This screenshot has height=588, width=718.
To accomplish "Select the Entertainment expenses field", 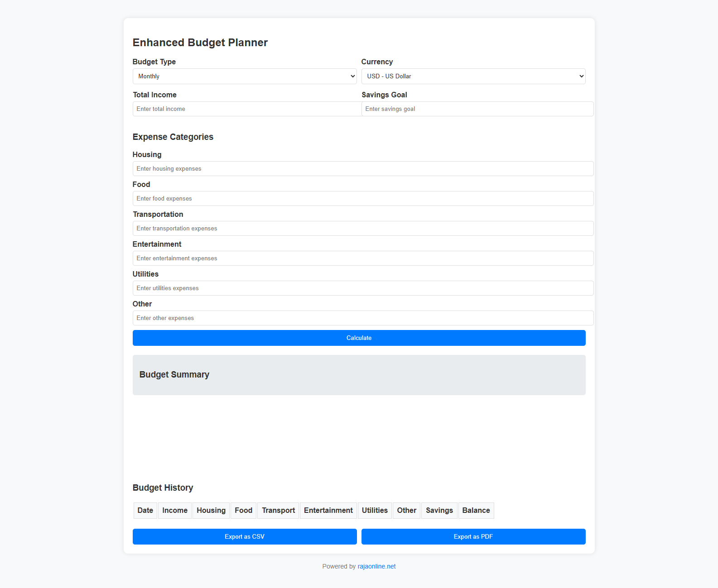I will click(x=363, y=258).
